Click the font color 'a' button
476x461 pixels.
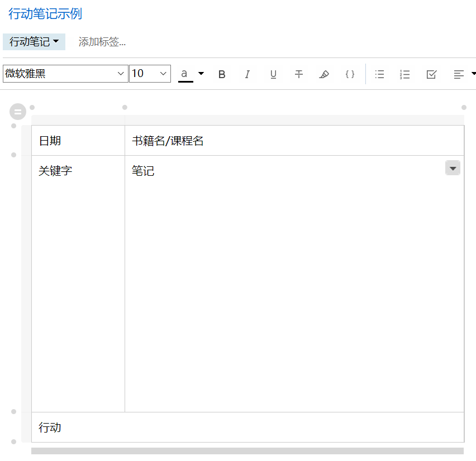[x=185, y=74]
